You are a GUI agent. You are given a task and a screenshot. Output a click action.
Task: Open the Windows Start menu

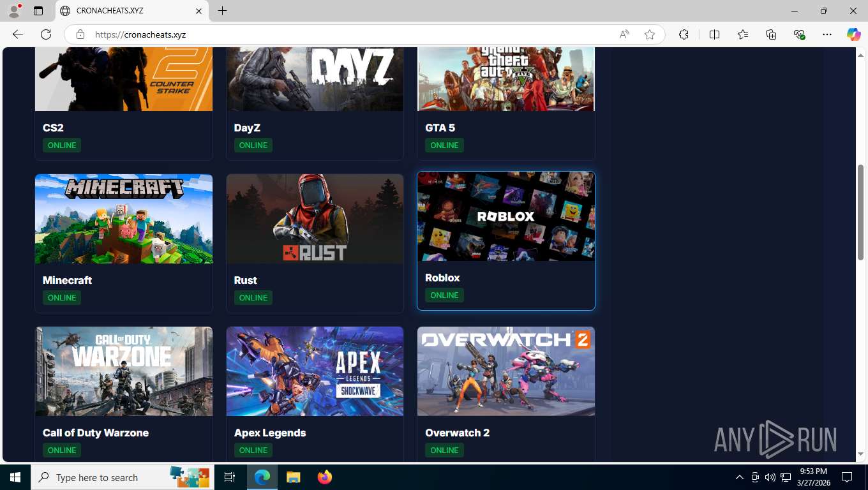pyautogui.click(x=15, y=477)
